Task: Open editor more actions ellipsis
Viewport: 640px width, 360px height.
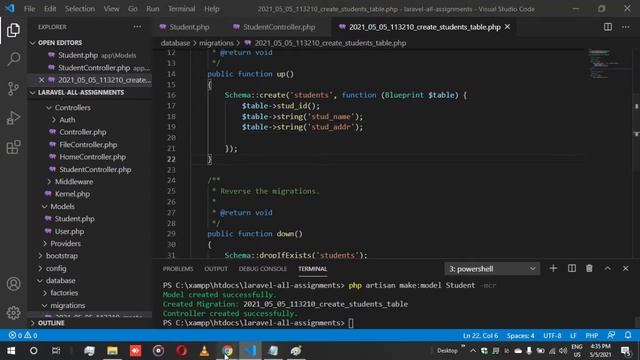Action: (x=626, y=27)
